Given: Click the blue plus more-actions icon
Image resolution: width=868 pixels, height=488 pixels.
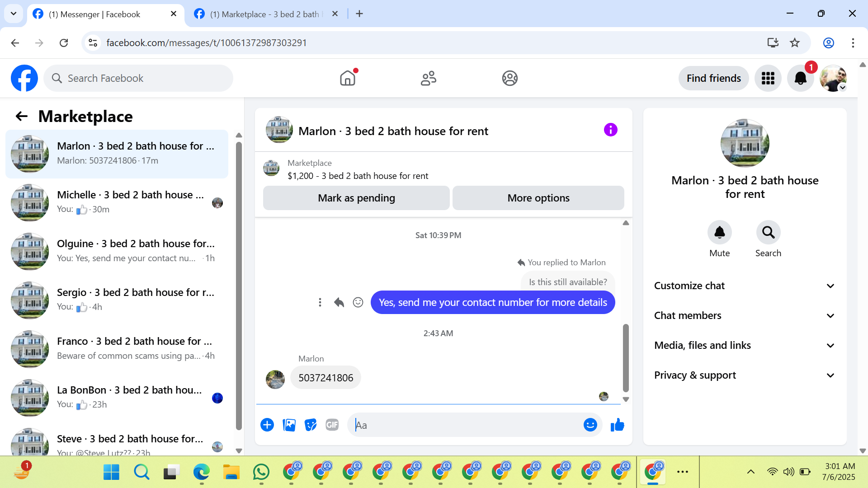Looking at the screenshot, I should (267, 425).
